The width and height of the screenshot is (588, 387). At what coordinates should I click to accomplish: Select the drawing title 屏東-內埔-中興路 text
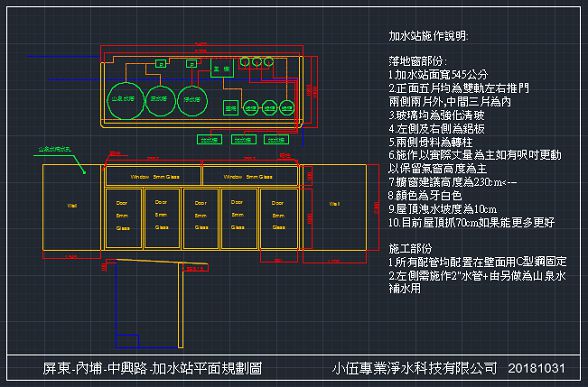point(152,368)
